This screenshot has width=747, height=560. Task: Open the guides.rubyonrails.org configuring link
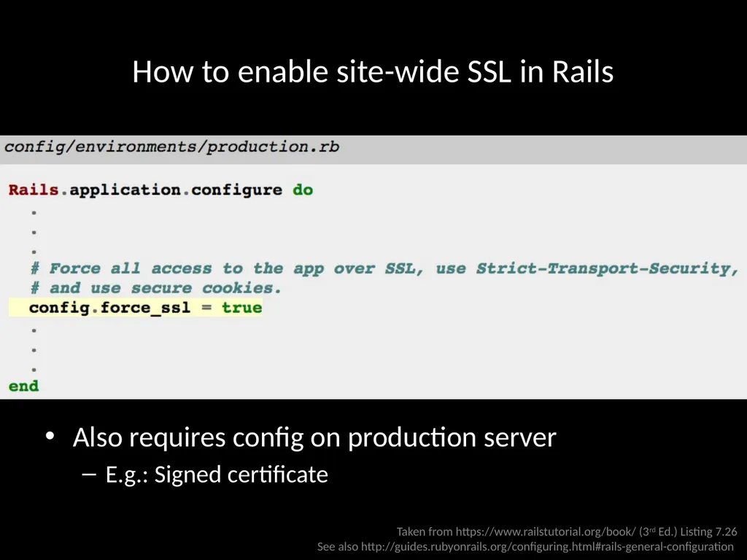[547, 547]
